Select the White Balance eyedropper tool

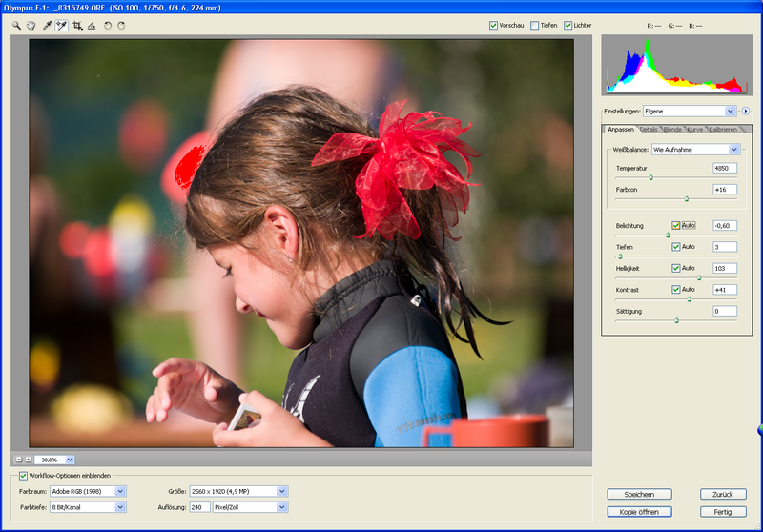tap(47, 26)
